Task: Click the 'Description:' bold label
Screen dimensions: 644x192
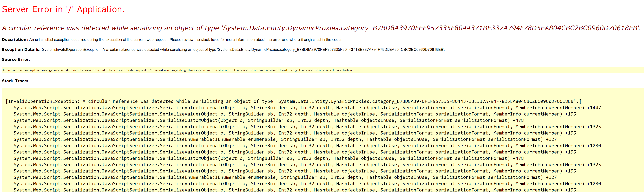Action: tap(15, 40)
